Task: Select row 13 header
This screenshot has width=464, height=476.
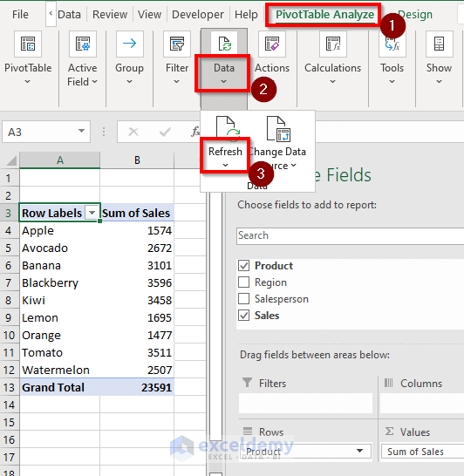Action: tap(9, 387)
